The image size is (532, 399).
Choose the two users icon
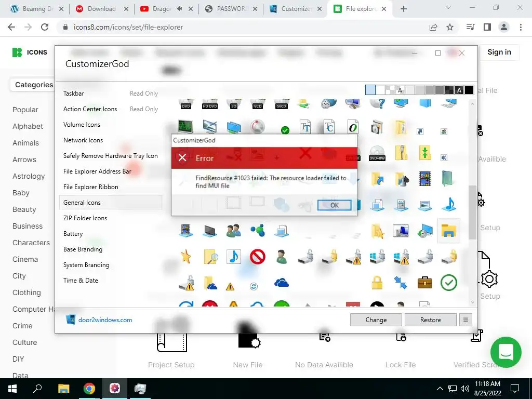point(233,230)
